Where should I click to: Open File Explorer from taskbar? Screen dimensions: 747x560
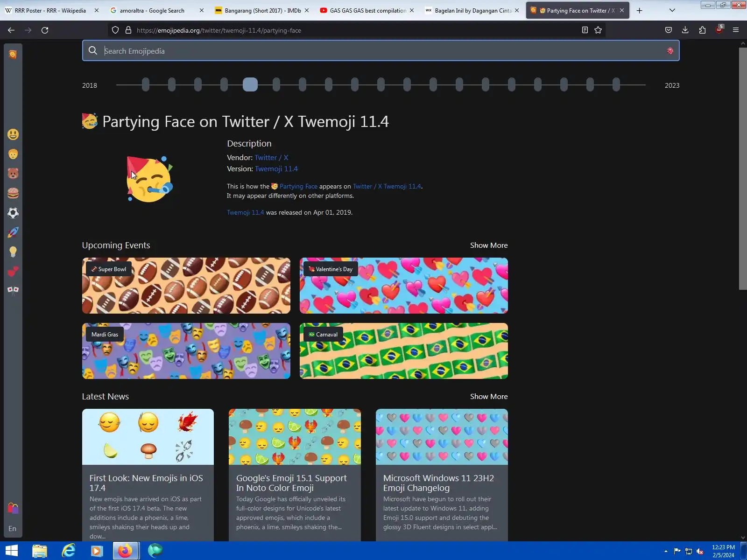40,551
